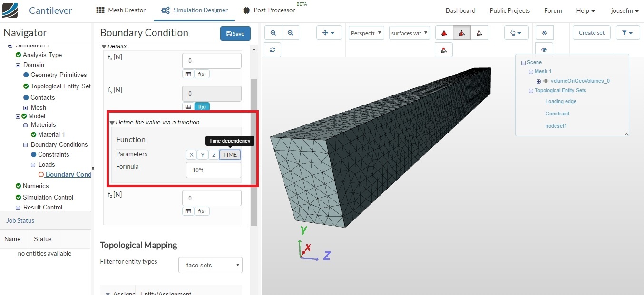Open table input for fx
This screenshot has width=644, height=295.
(188, 74)
